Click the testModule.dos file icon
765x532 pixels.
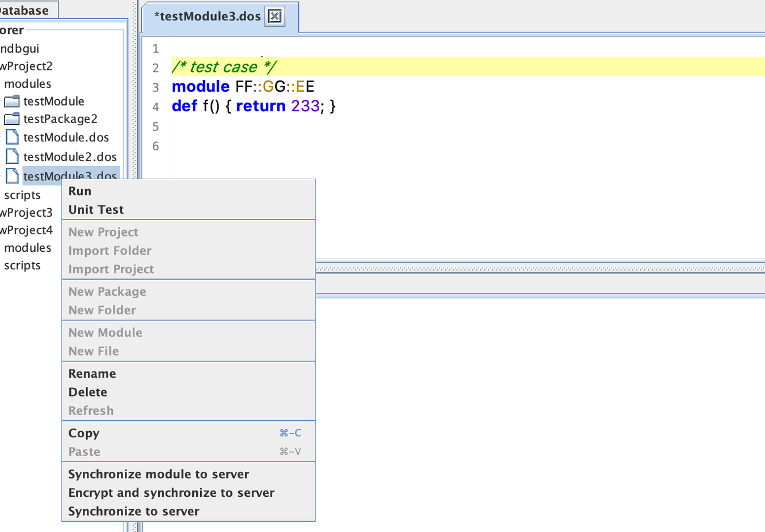pos(12,137)
